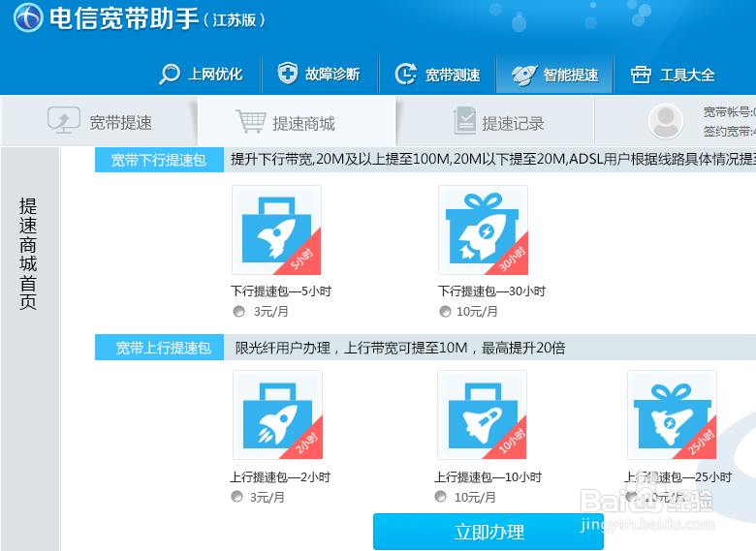Click the 上行提速包—25小时 label
This screenshot has width=756, height=551.
tap(677, 476)
